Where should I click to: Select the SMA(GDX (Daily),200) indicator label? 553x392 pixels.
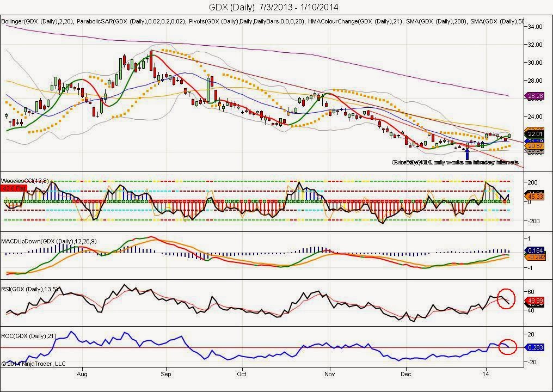pyautogui.click(x=436, y=21)
